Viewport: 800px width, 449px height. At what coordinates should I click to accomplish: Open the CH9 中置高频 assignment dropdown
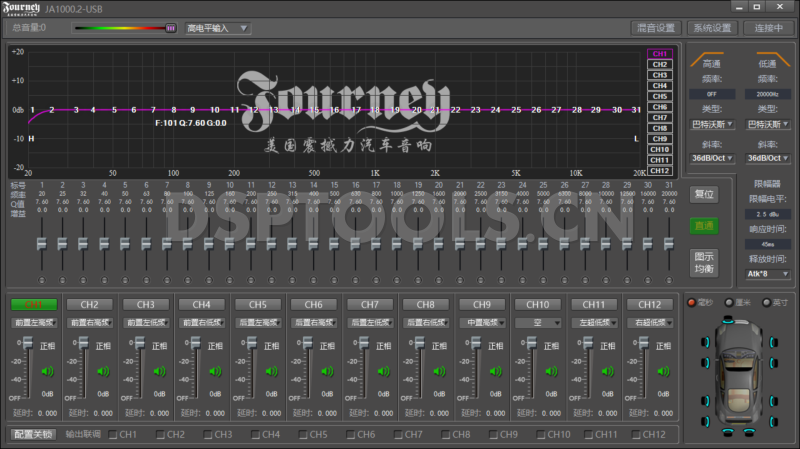coord(482,322)
